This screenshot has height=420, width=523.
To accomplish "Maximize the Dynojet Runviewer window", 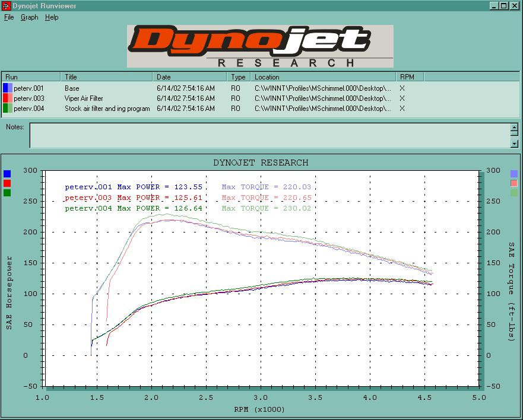I will (503, 6).
